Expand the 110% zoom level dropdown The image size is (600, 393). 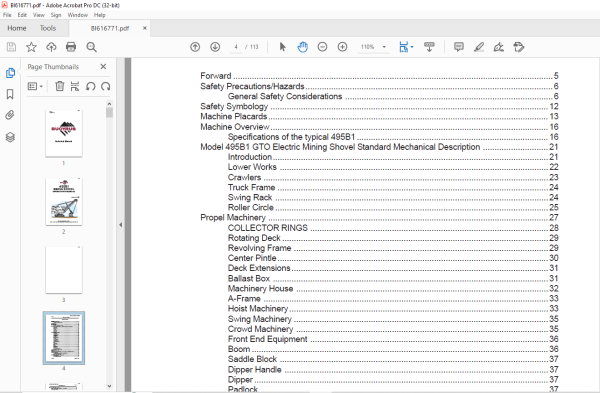[384, 47]
